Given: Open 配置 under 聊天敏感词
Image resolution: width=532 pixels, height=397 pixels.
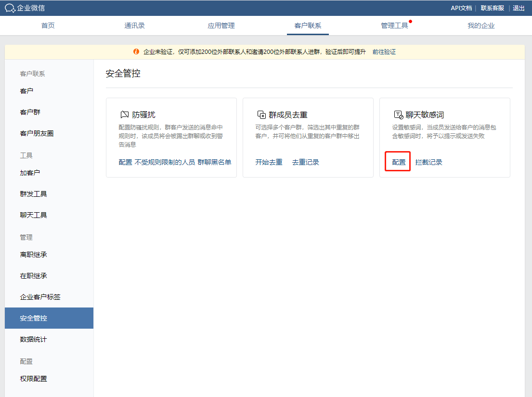Looking at the screenshot, I should tap(399, 162).
